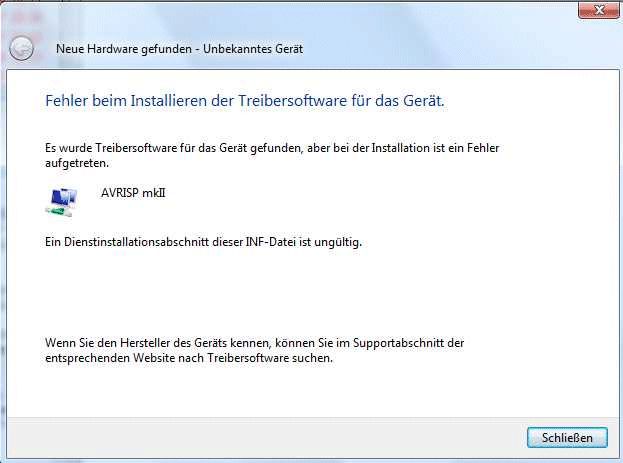This screenshot has width=623, height=463.
Task: Click the window title Neue Hardware gefunden
Action: click(x=180, y=49)
